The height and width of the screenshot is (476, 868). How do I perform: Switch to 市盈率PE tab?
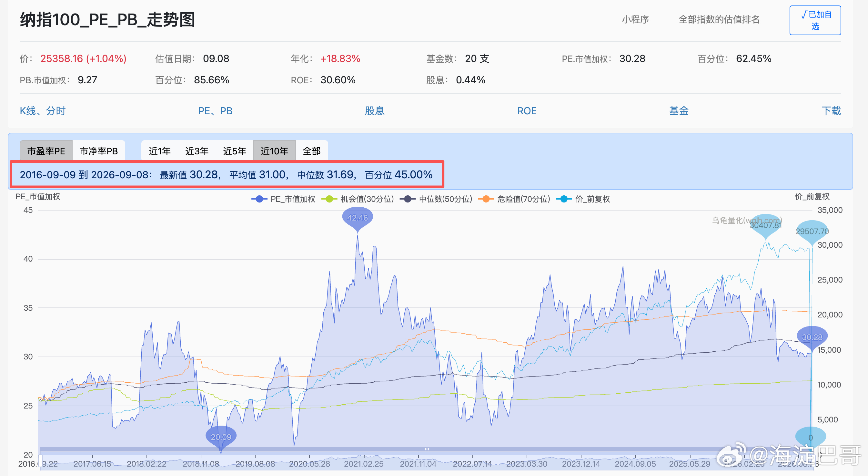[46, 151]
